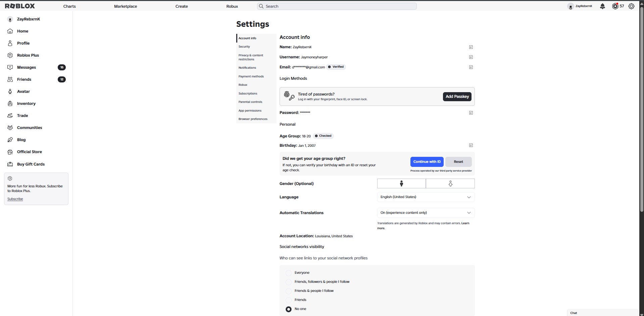The height and width of the screenshot is (316, 644).
Task: Open the Chat panel
Action: click(602, 313)
